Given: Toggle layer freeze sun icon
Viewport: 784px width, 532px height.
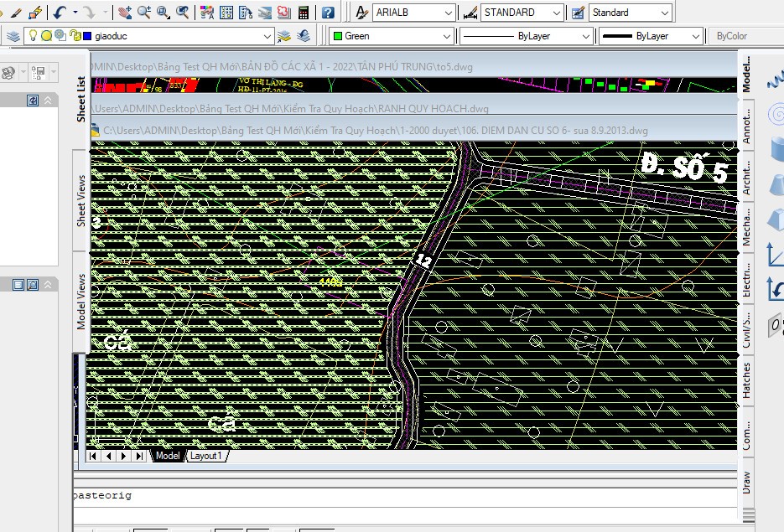Looking at the screenshot, I should (x=47, y=36).
